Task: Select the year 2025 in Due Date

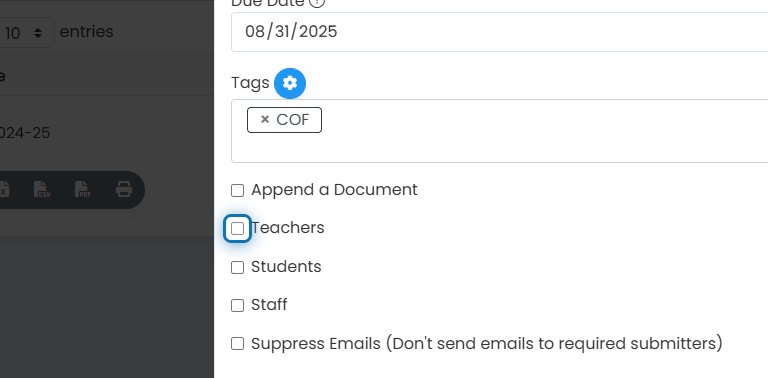Action: pyautogui.click(x=318, y=32)
